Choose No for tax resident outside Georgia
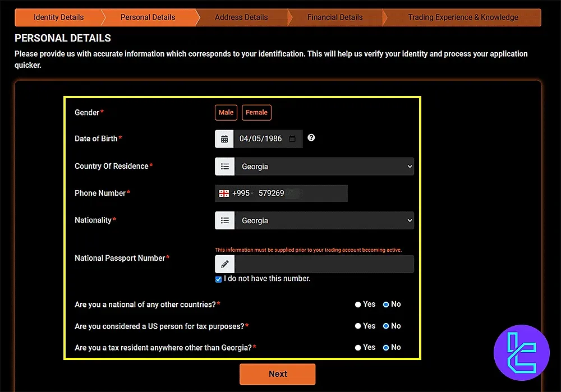 pyautogui.click(x=386, y=348)
